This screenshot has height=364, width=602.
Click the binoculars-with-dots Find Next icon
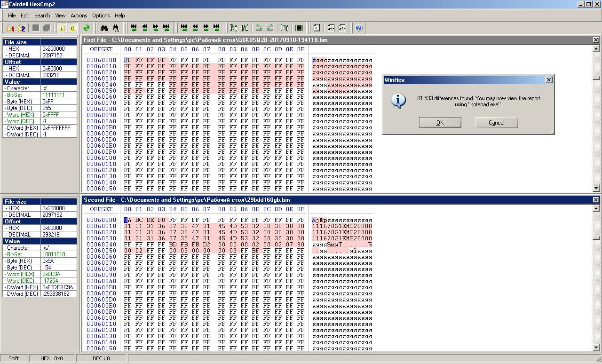click(x=115, y=28)
